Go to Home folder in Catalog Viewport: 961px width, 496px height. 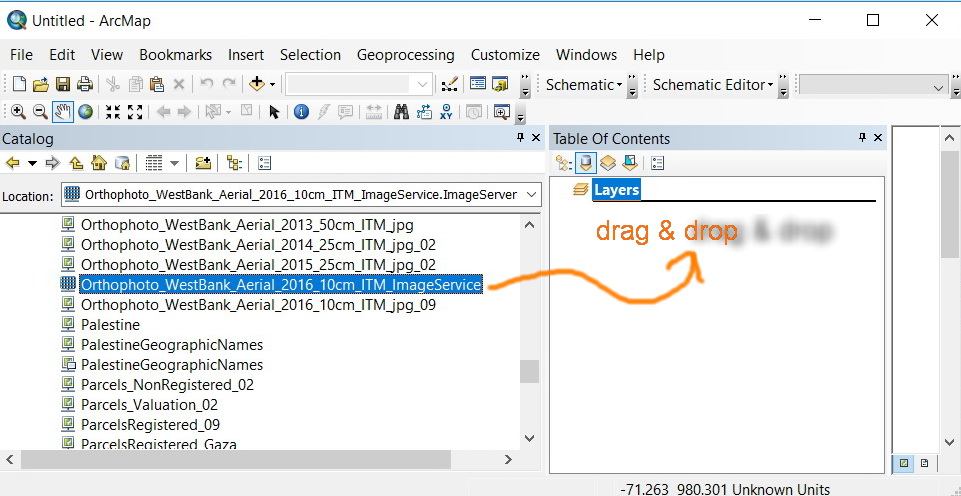point(99,162)
